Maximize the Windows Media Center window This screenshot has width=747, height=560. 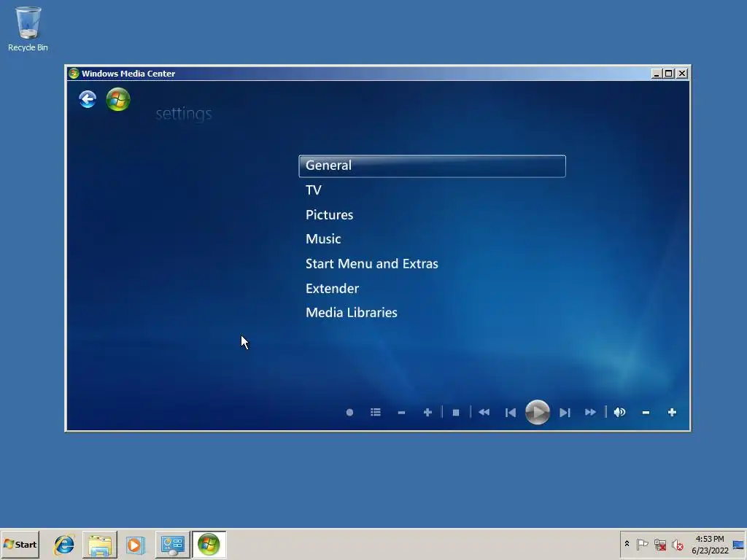668,74
